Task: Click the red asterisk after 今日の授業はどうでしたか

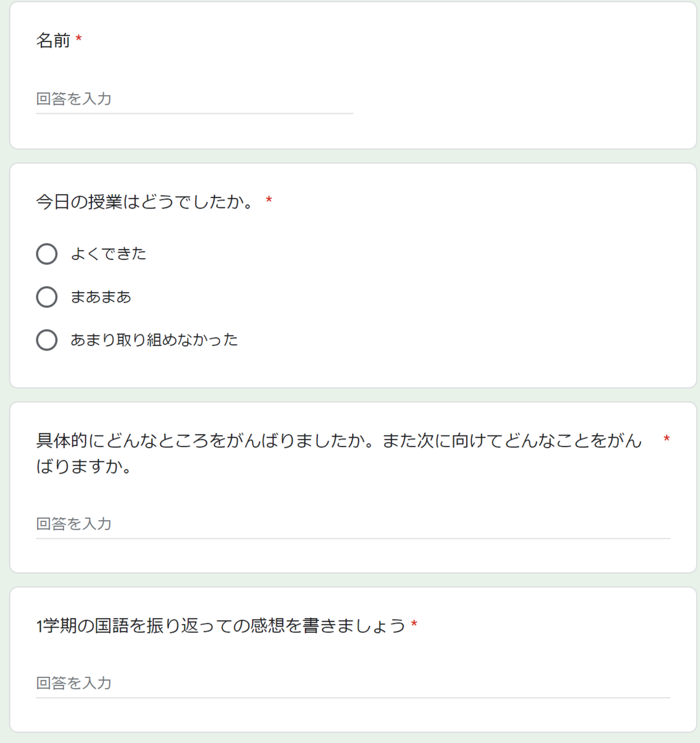Action: (x=269, y=200)
